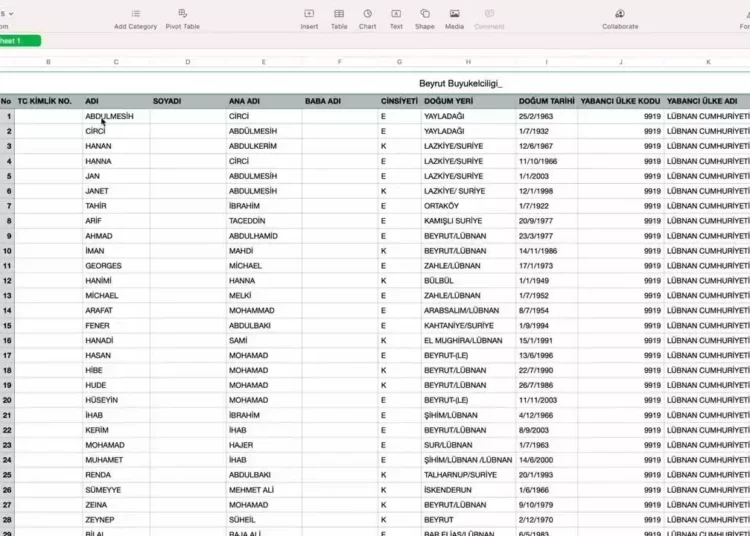The height and width of the screenshot is (536, 750).
Task: Open the Table toolbar menu
Action: point(339,19)
